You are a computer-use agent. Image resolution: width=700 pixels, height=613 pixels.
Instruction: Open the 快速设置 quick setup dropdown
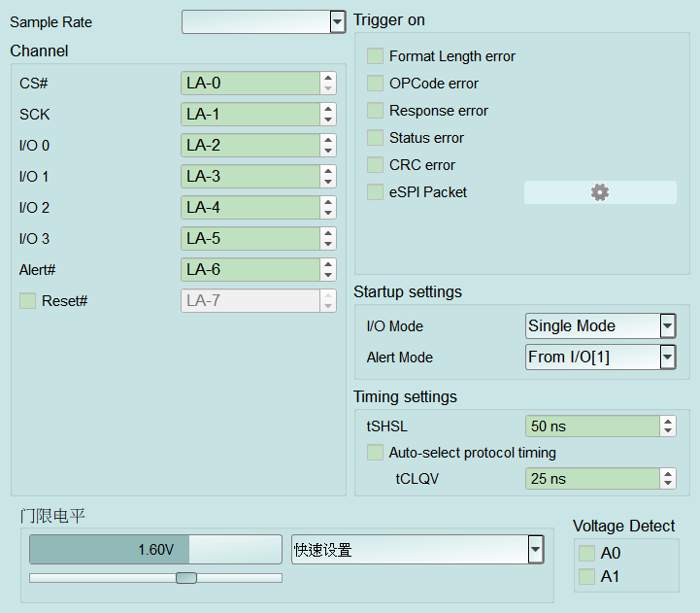click(417, 549)
